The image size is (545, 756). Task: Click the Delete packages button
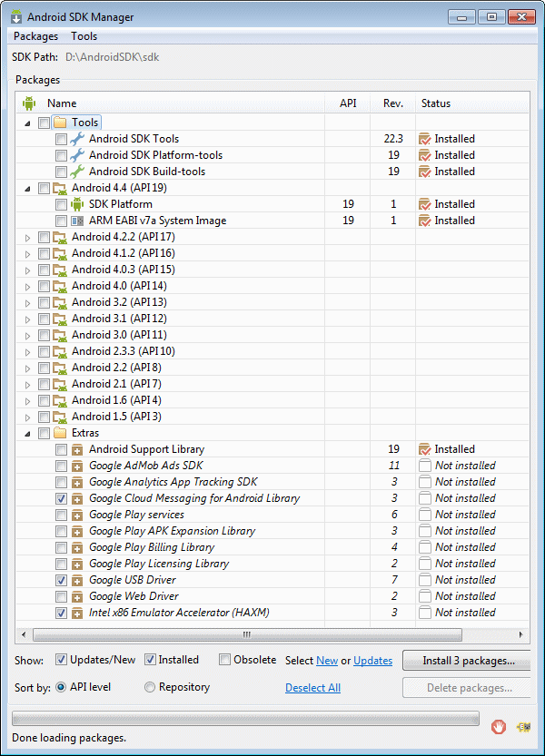pos(467,688)
